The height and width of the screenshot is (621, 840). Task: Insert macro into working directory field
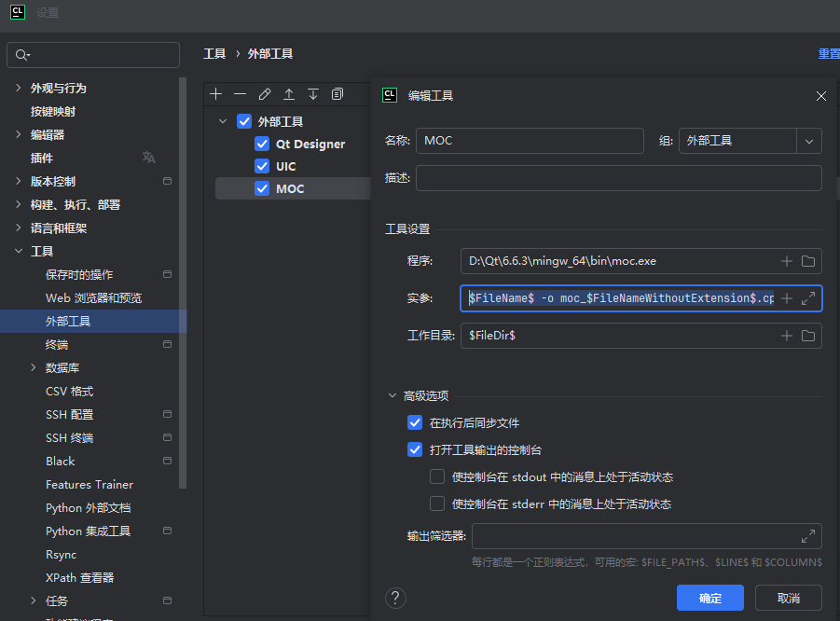(x=787, y=336)
